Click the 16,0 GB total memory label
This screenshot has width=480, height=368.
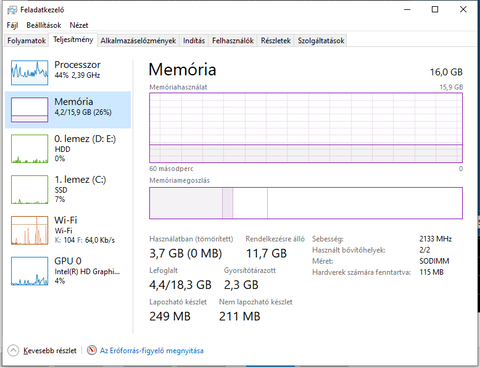[x=446, y=72]
